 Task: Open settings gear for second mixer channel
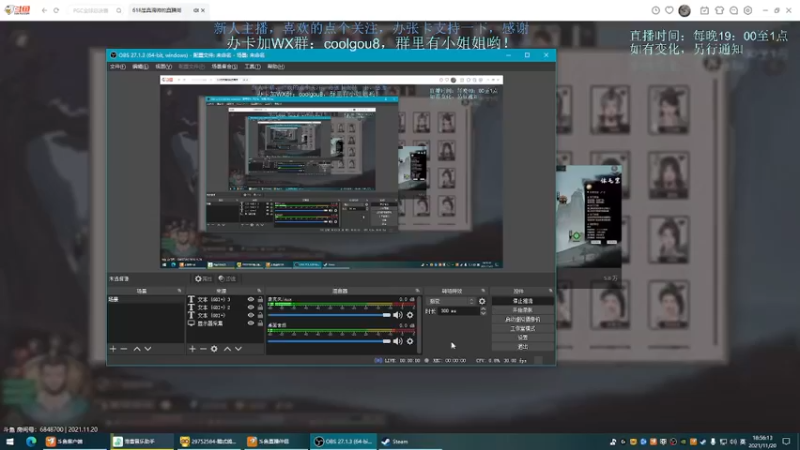tap(410, 341)
